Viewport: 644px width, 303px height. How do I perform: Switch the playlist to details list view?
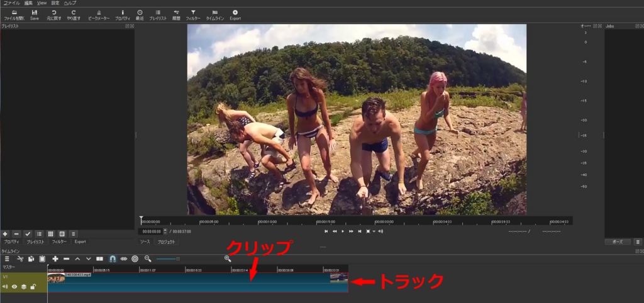tap(40, 234)
